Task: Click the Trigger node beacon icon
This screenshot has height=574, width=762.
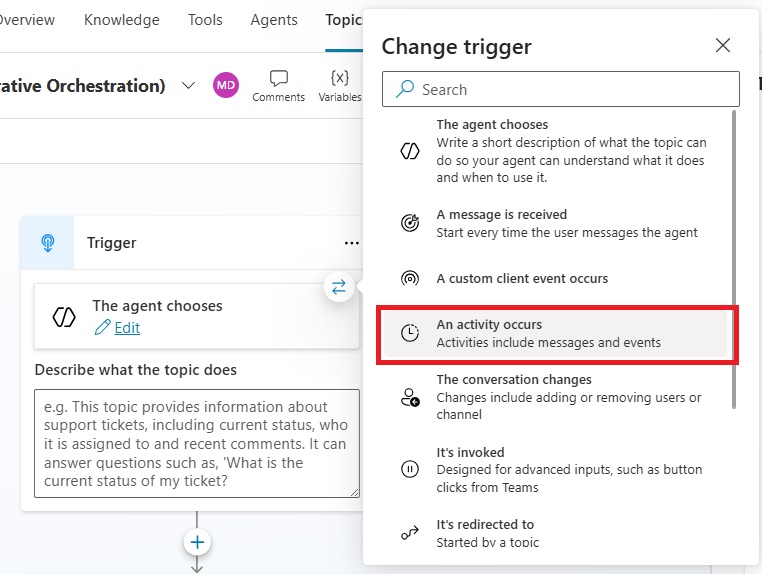Action: pos(48,243)
